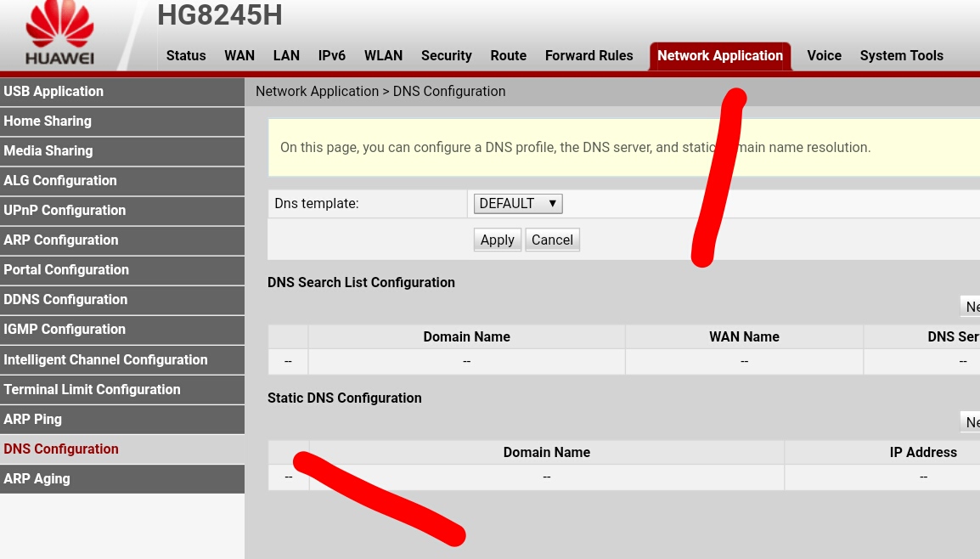The width and height of the screenshot is (980, 559).
Task: Click the Apply button
Action: pos(497,240)
